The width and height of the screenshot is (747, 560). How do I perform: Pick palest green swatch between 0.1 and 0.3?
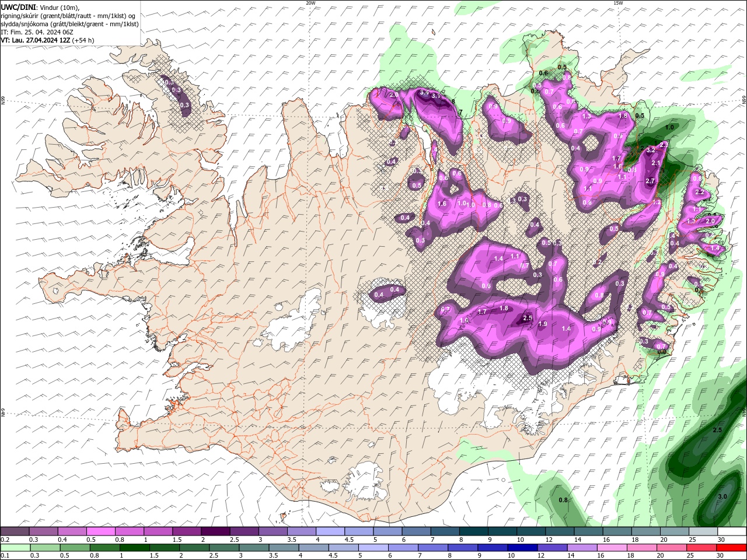coord(15,547)
